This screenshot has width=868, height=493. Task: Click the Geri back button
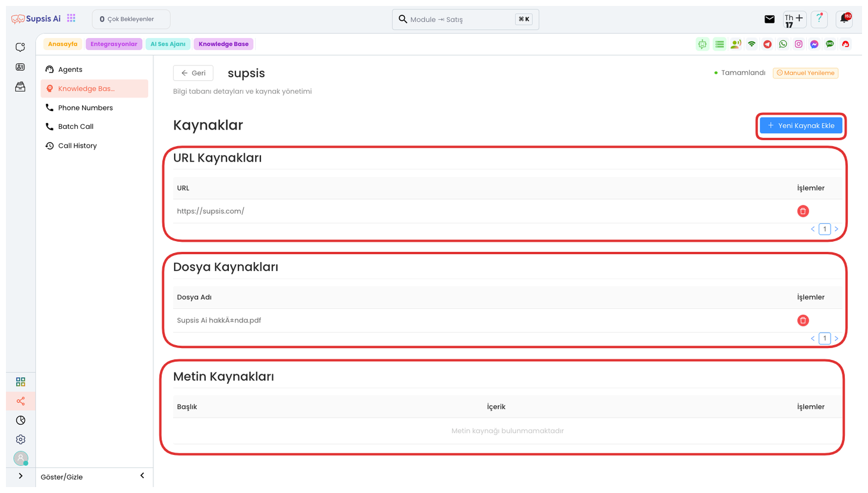[x=193, y=73]
